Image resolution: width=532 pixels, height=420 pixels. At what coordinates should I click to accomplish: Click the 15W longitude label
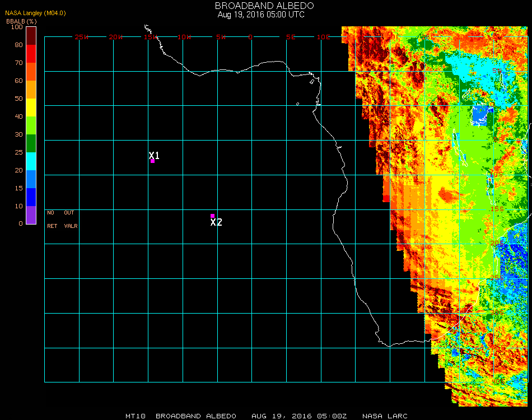150,37
